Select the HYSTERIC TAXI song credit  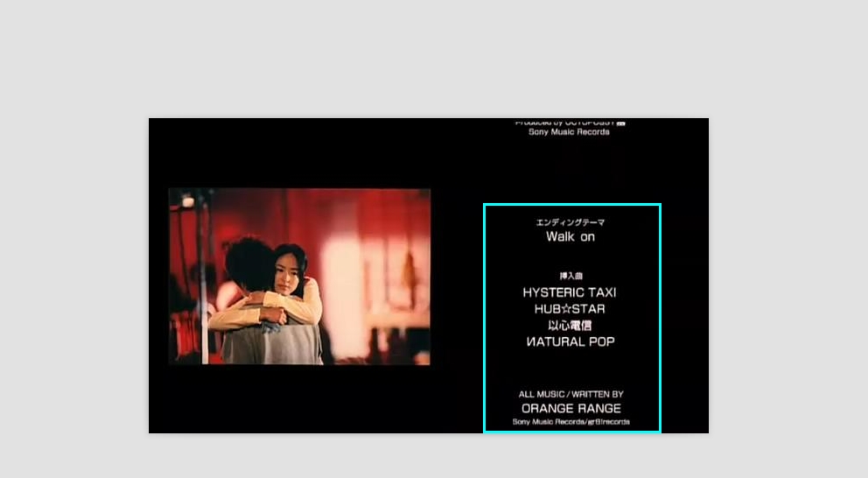pos(570,292)
